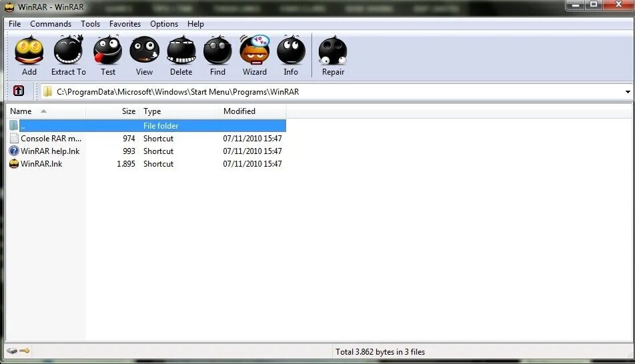Select the Console RAR m... file name
Screen dimensions: 635x364
(x=51, y=139)
